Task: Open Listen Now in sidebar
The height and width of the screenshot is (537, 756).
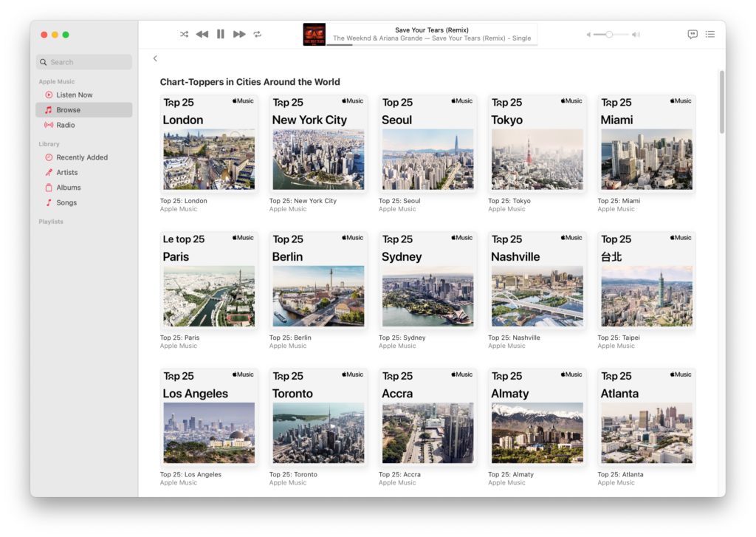Action: pos(74,95)
